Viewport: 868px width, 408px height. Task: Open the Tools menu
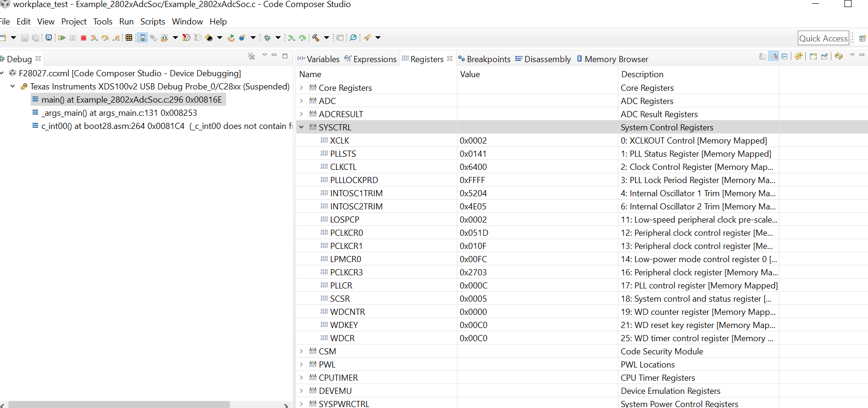103,22
